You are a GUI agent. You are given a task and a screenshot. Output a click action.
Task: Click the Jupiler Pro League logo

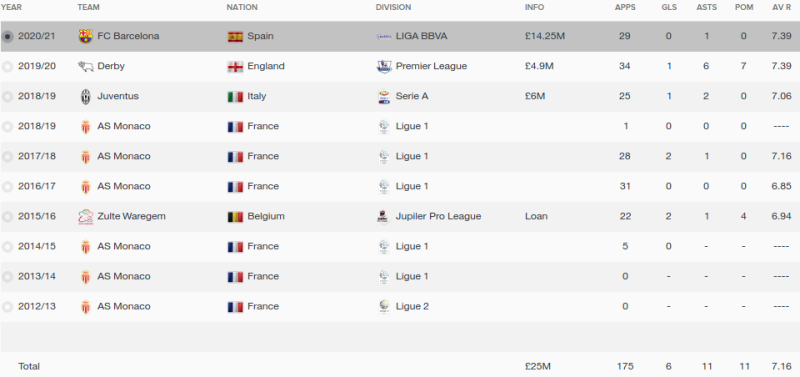[384, 217]
